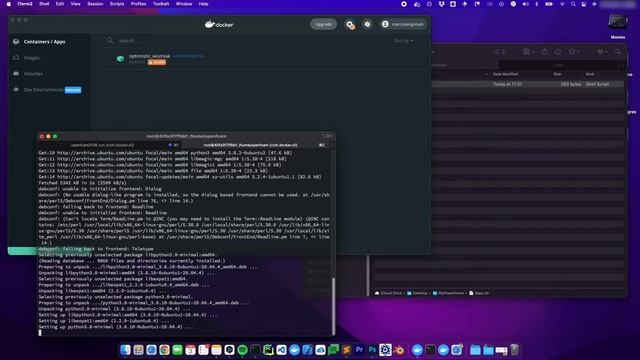Open Spotify from the Dock
Screen dimensions: 640x360
242,350
